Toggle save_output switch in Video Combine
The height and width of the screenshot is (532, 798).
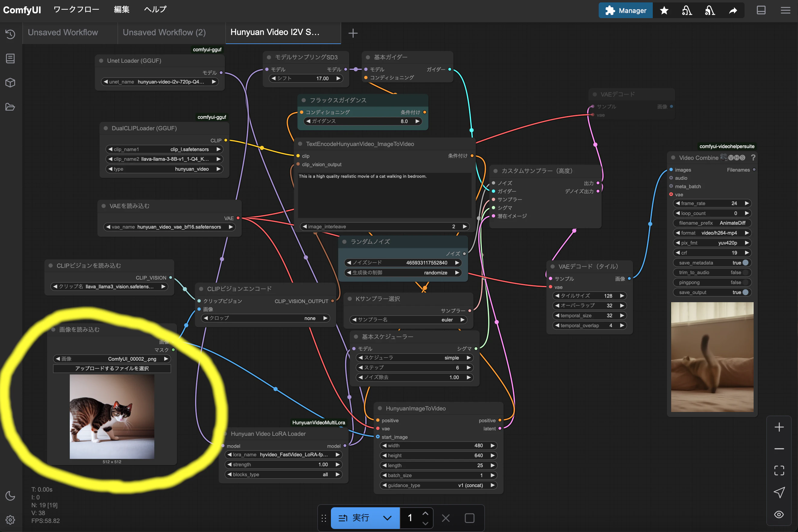[x=745, y=292]
